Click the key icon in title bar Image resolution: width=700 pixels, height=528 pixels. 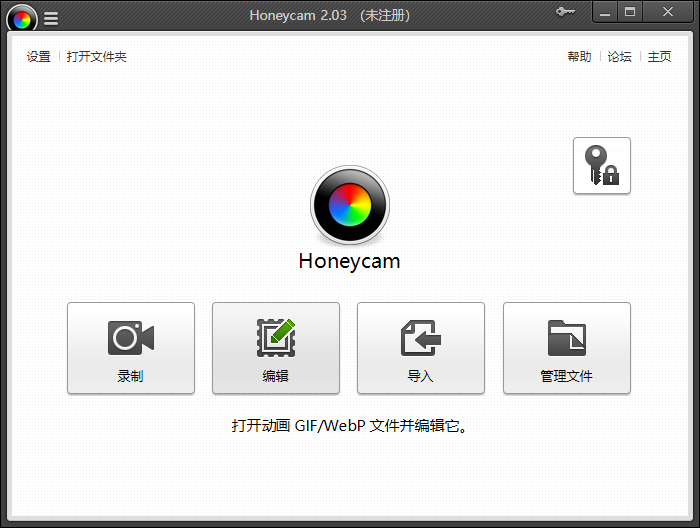pos(565,12)
